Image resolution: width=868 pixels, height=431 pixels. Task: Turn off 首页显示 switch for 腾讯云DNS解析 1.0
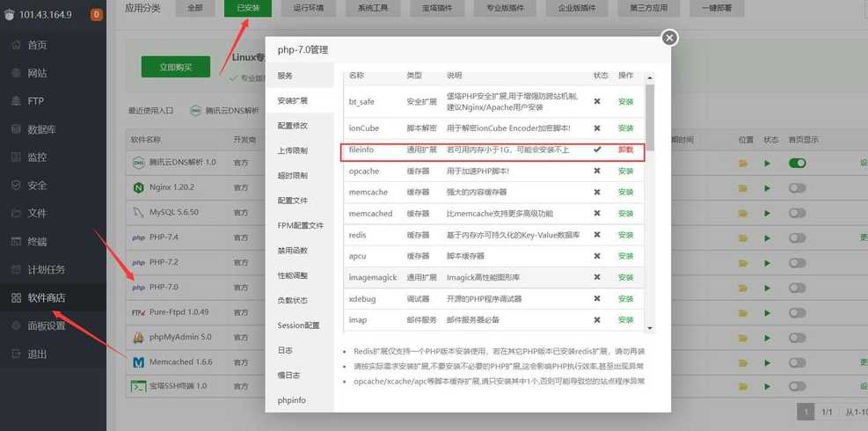click(797, 163)
